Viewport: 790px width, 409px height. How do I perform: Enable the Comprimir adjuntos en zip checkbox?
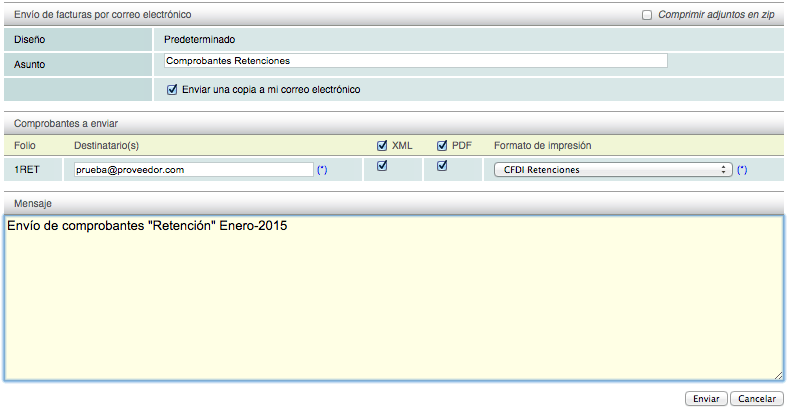click(x=647, y=15)
